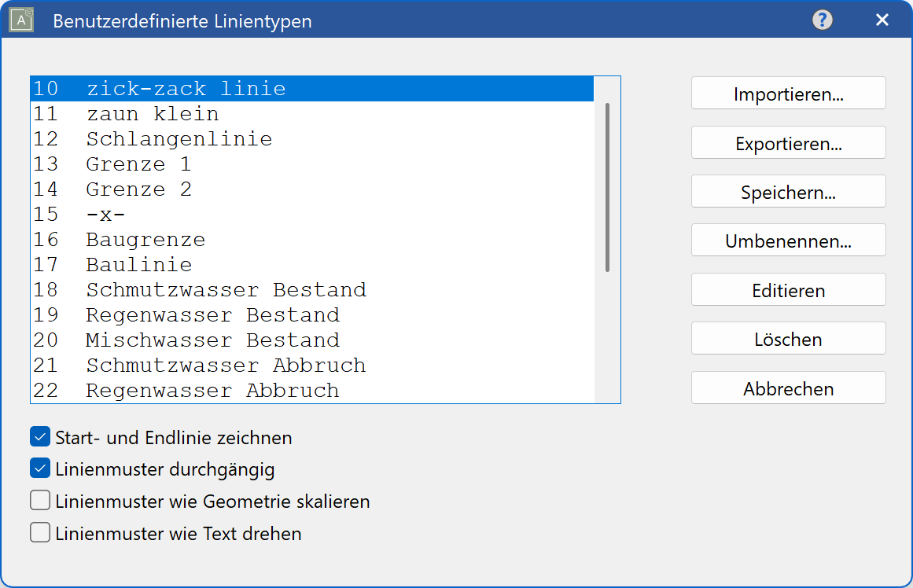Image resolution: width=913 pixels, height=588 pixels.
Task: Delete the selected linetype via Löschen
Action: pyautogui.click(x=788, y=338)
